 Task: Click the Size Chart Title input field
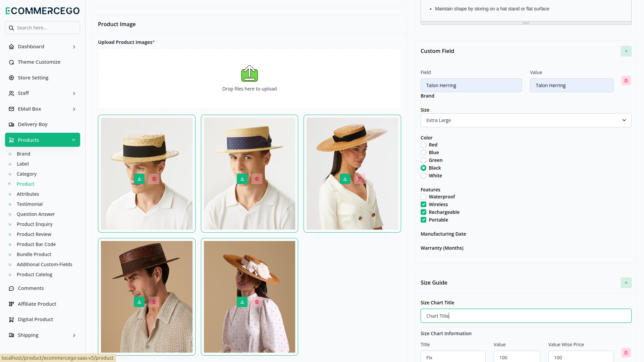526,316
